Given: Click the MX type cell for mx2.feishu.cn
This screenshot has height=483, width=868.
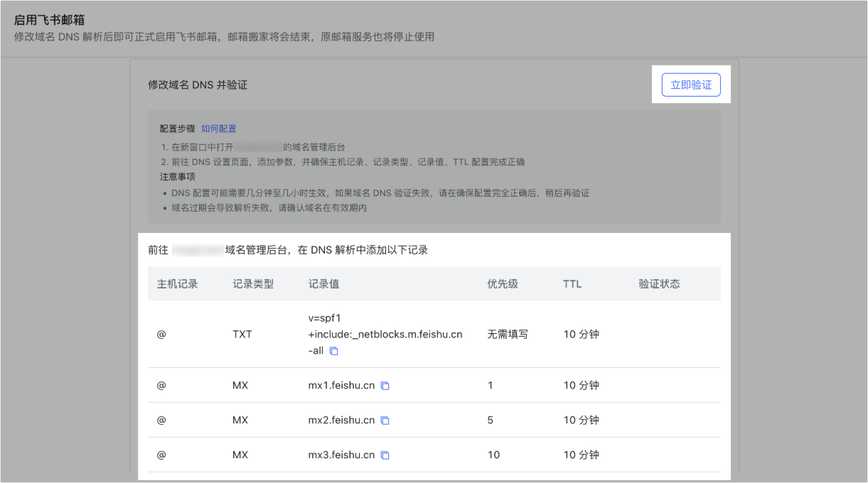Looking at the screenshot, I should [240, 420].
